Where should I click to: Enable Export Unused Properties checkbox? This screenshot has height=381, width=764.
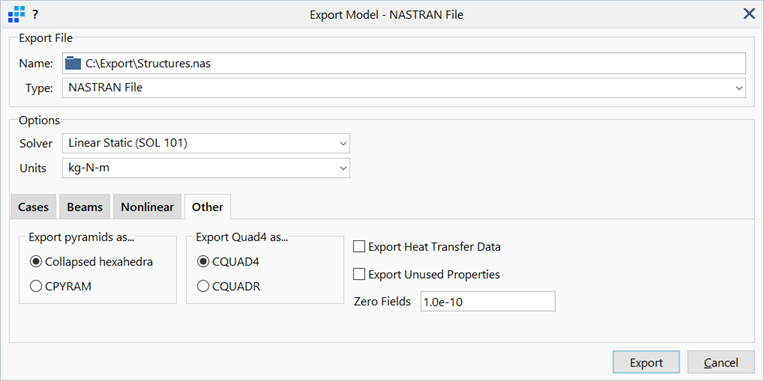coord(359,275)
